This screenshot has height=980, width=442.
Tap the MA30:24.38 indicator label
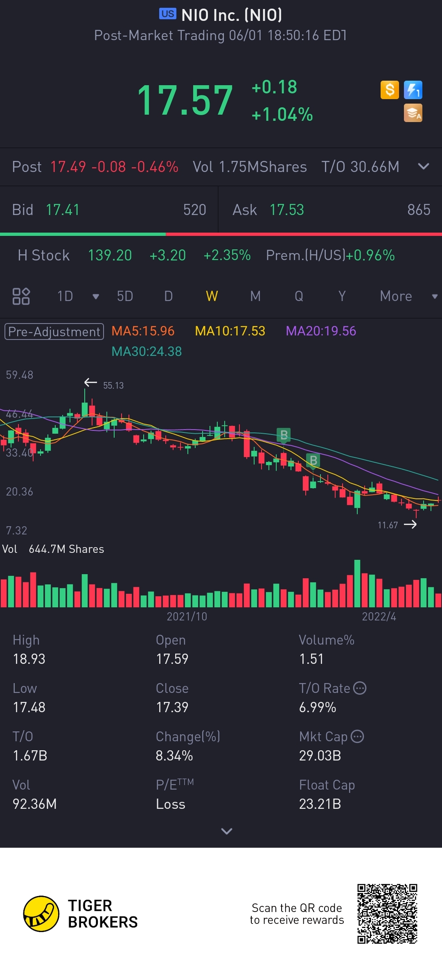[147, 351]
